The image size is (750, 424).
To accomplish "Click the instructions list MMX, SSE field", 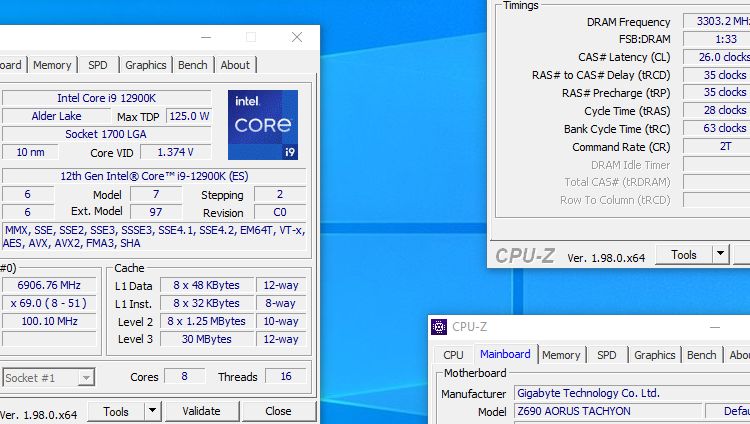I will point(154,236).
